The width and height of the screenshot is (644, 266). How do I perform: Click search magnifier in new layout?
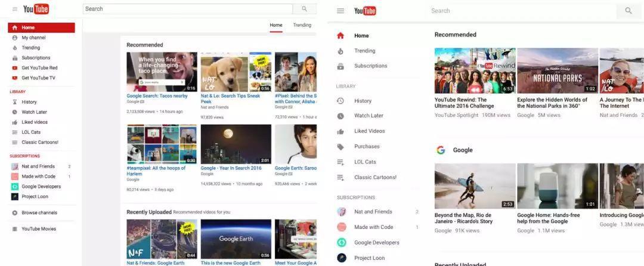(x=628, y=11)
